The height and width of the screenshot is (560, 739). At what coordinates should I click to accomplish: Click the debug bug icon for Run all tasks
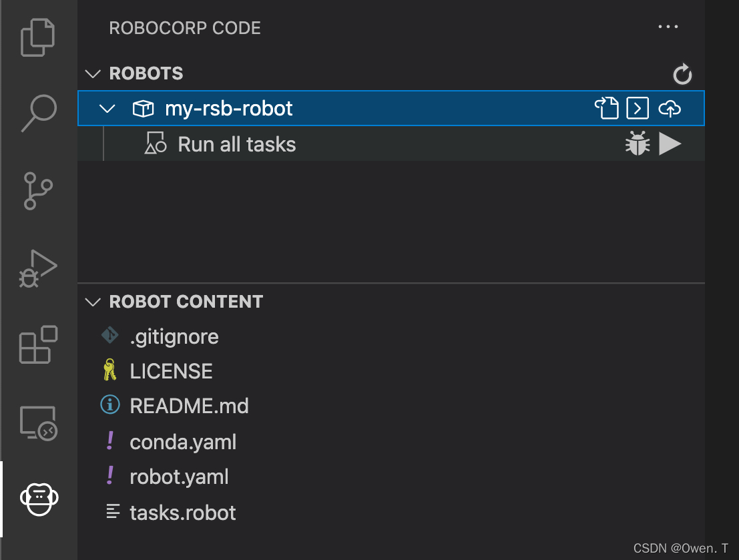click(638, 143)
